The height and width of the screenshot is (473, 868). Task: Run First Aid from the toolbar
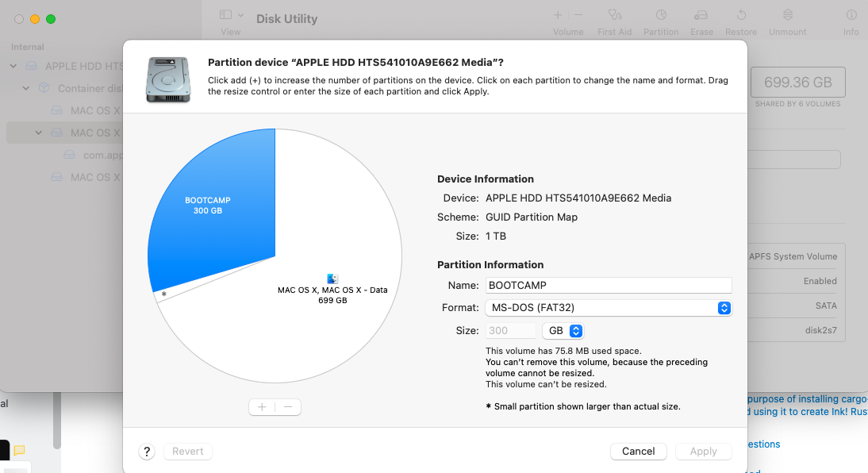(614, 15)
